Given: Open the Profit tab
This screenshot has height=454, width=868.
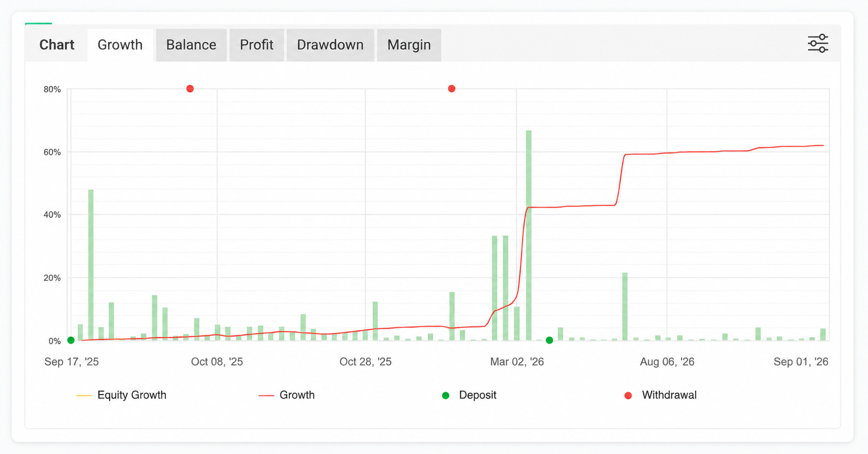Looking at the screenshot, I should tap(256, 45).
